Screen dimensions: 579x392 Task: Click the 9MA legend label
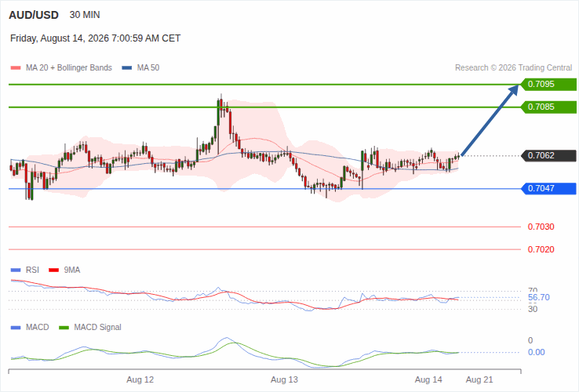(x=72, y=270)
